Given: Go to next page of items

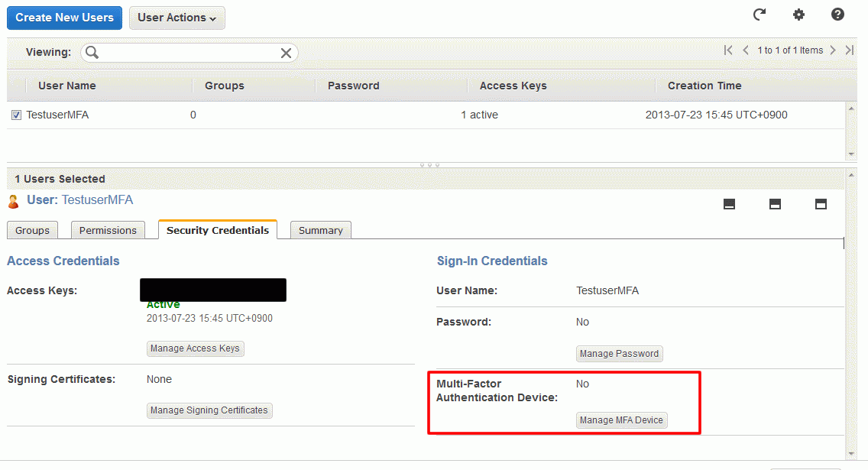Looking at the screenshot, I should 833,50.
